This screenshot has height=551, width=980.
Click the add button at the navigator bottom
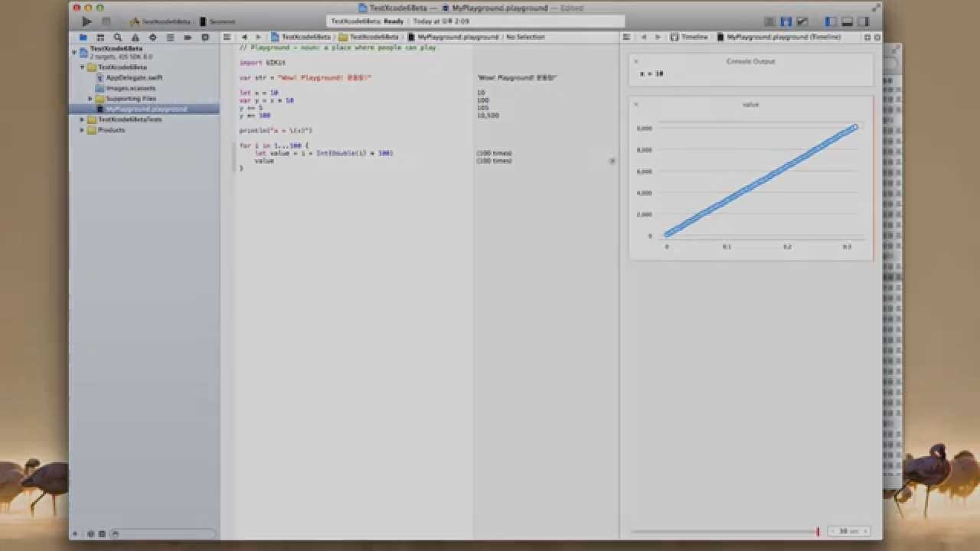point(75,533)
